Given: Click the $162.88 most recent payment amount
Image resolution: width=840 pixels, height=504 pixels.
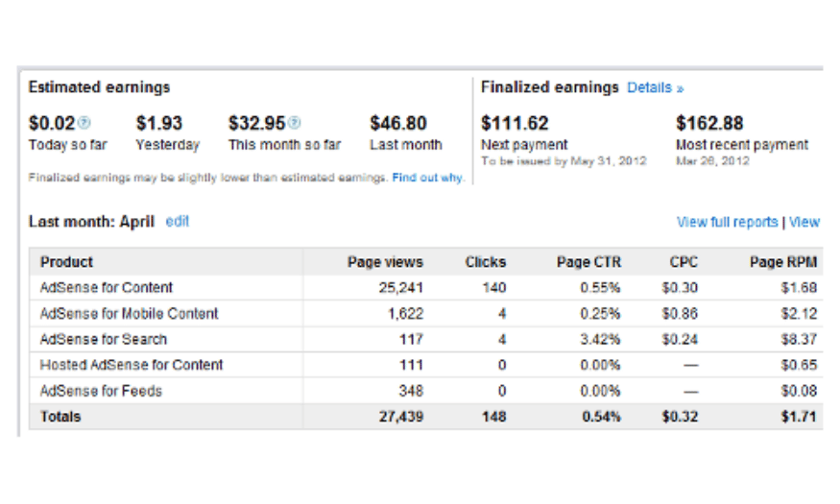Looking at the screenshot, I should click(x=709, y=123).
